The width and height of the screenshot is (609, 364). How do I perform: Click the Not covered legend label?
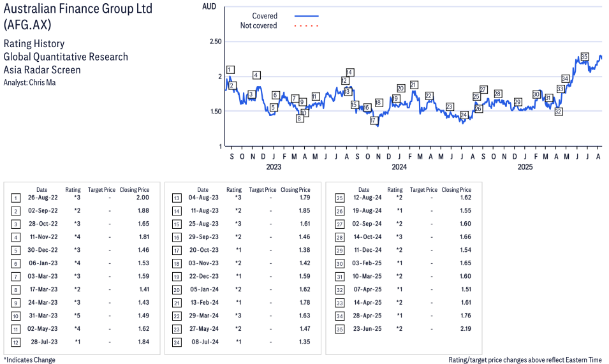click(x=258, y=25)
